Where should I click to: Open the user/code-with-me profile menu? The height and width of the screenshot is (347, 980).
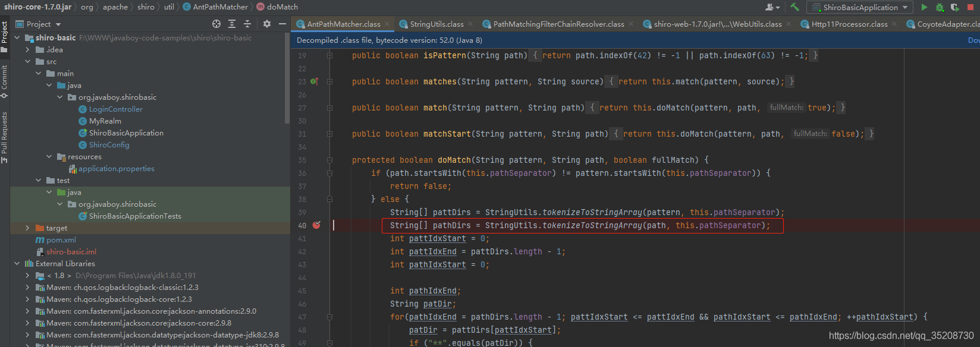(x=772, y=7)
